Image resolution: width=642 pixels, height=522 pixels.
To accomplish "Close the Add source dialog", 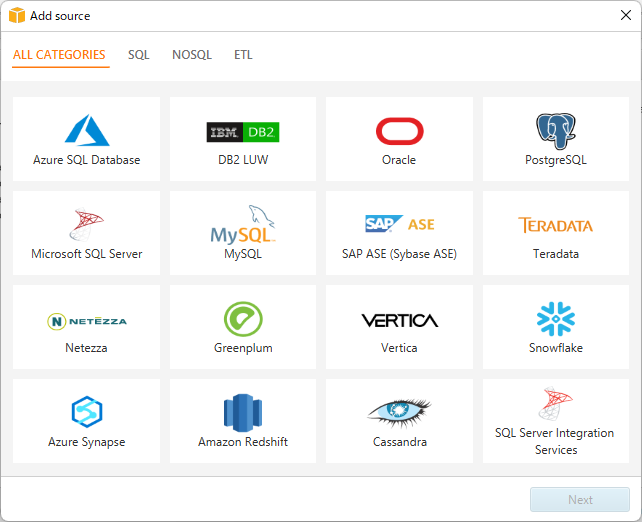I will coord(626,15).
